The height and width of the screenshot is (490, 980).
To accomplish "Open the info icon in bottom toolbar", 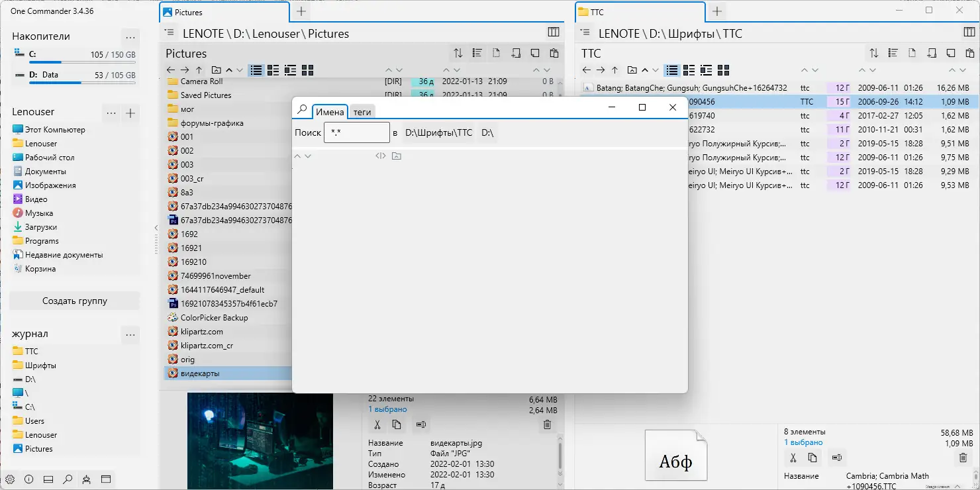I will 29,479.
